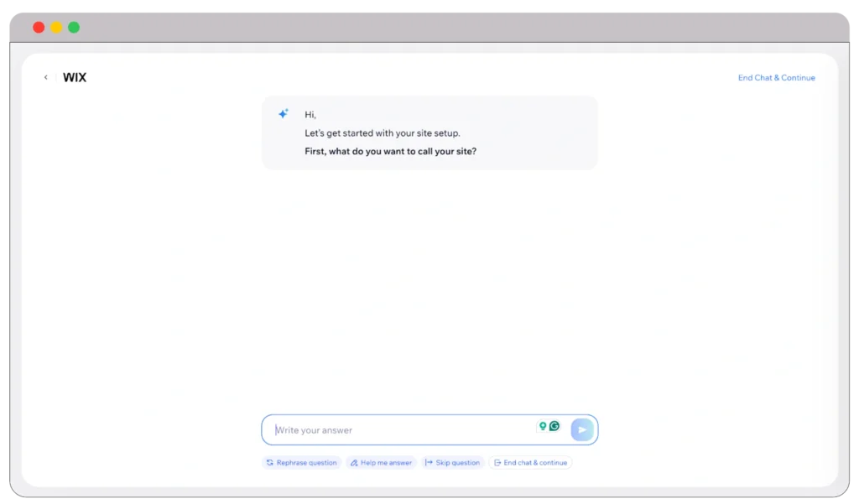The image size is (859, 504).
Task: Click the 'Hi,' greeting line in the chat
Action: pyautogui.click(x=310, y=115)
